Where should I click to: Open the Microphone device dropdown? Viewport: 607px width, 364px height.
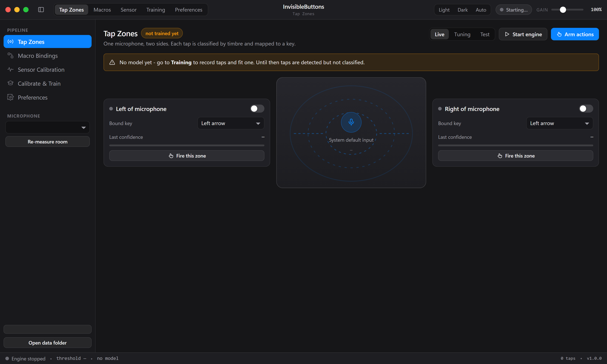(48, 127)
